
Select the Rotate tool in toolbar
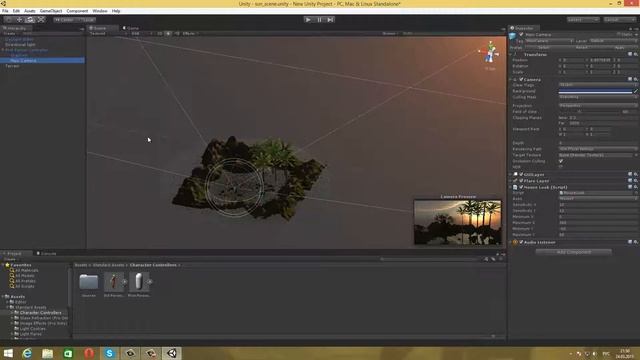click(30, 20)
